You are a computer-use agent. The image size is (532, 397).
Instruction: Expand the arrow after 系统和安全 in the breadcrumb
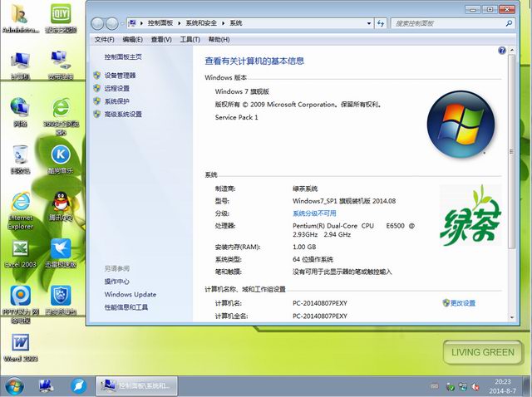pyautogui.click(x=224, y=23)
